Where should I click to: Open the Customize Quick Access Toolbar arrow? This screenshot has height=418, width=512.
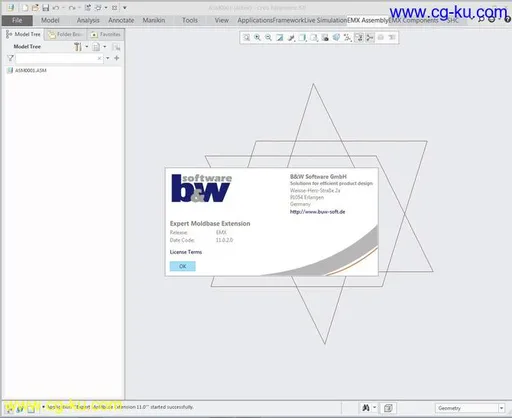click(125, 8)
